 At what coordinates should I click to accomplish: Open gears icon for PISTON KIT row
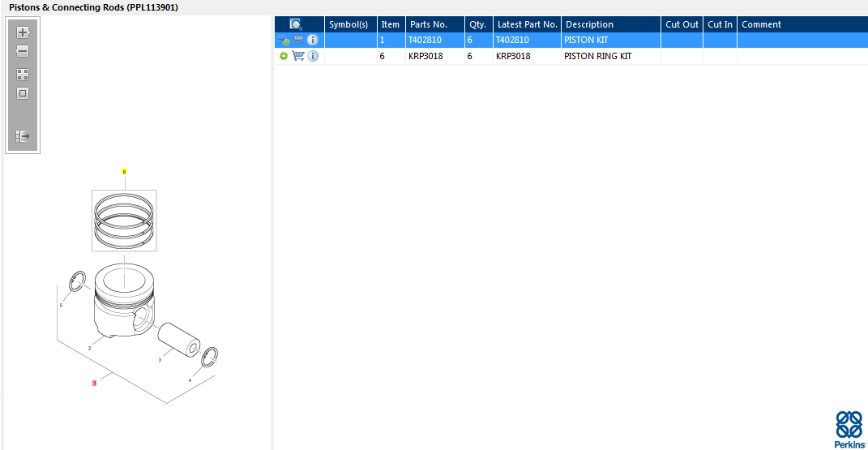(284, 40)
